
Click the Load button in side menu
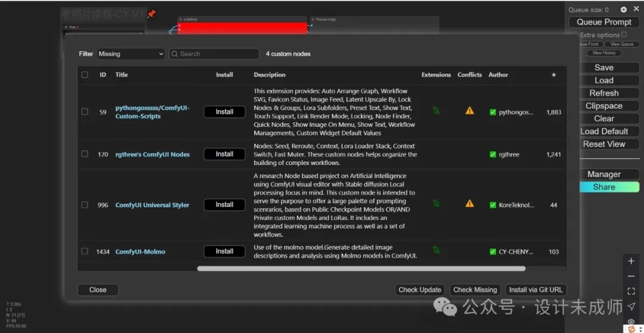(609, 80)
